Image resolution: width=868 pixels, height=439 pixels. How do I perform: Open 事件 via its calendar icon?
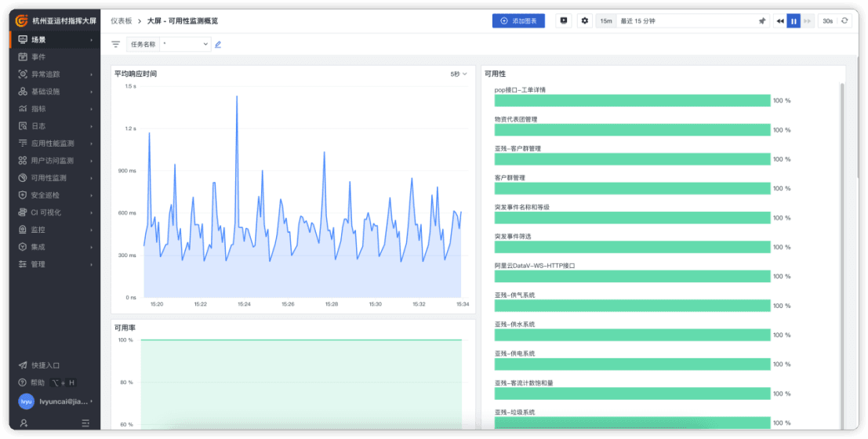(23, 57)
